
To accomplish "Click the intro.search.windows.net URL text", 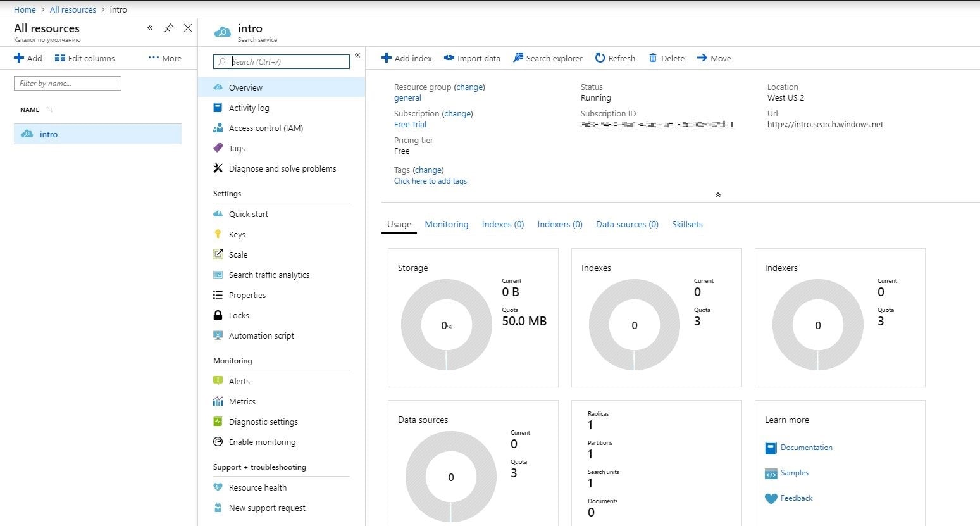I will pyautogui.click(x=825, y=125).
